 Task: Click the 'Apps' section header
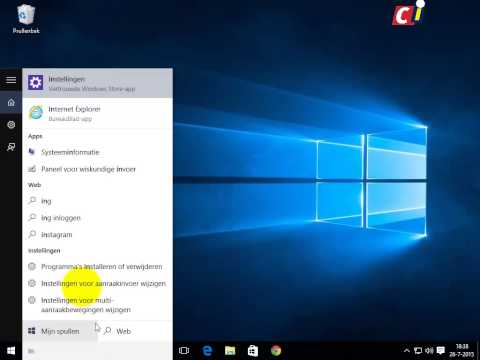[35, 136]
